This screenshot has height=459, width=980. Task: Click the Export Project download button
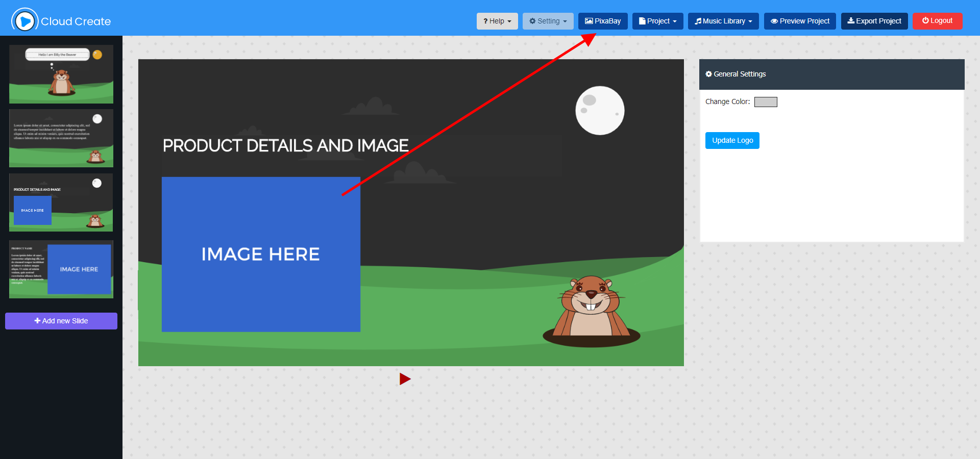point(874,21)
